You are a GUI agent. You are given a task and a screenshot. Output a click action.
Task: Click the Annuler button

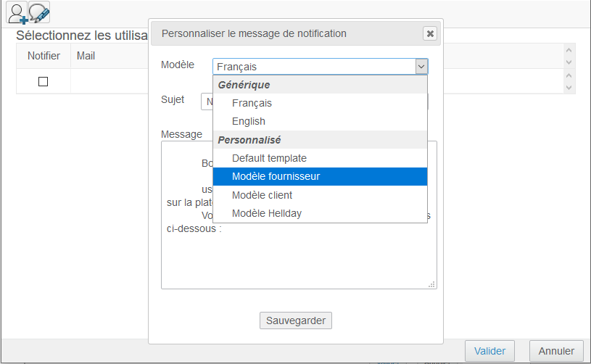click(x=556, y=351)
